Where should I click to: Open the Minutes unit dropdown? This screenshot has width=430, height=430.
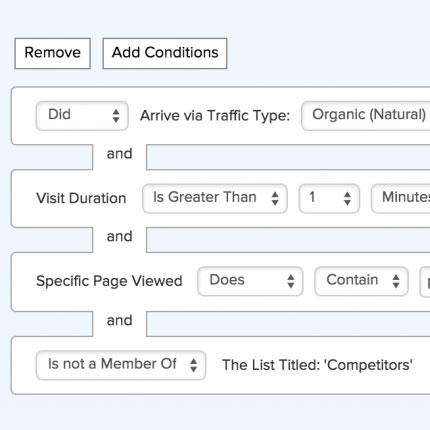[401, 198]
